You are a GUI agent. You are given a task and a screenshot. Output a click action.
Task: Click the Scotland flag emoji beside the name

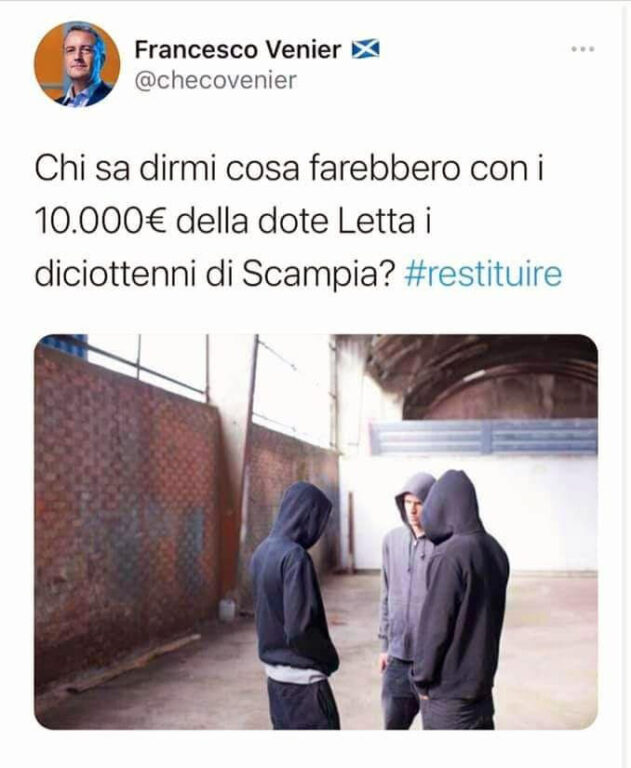[x=365, y=49]
